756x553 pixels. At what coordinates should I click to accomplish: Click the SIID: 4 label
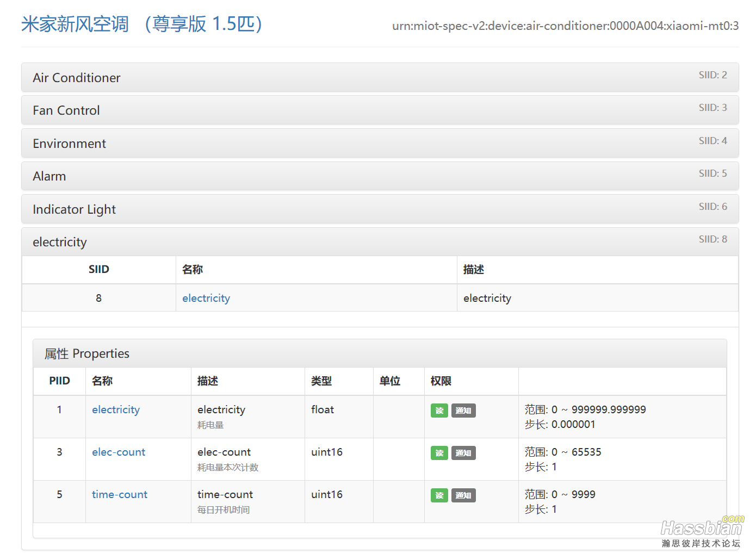point(713,141)
